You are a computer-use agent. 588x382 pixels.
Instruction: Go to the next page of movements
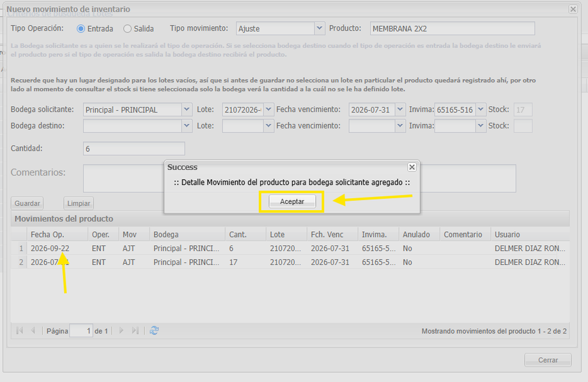pyautogui.click(x=121, y=331)
